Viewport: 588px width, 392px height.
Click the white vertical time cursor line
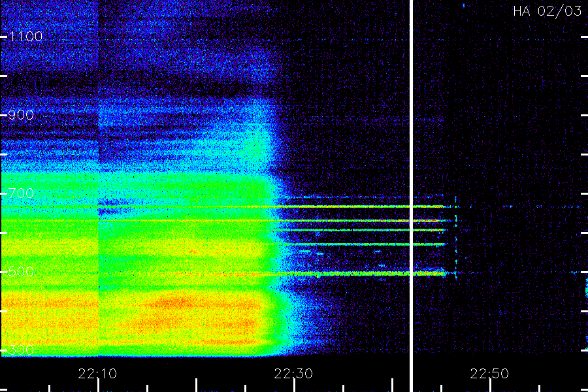pos(411,196)
